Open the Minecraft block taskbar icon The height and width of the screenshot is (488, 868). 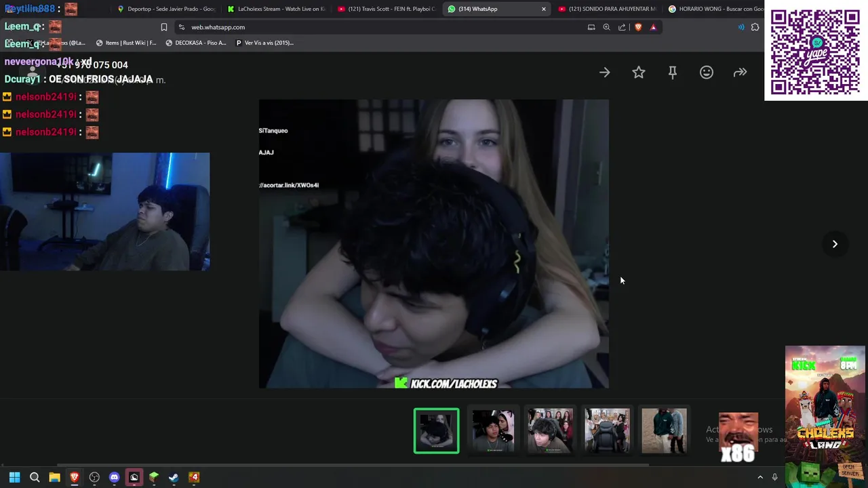coord(154,477)
